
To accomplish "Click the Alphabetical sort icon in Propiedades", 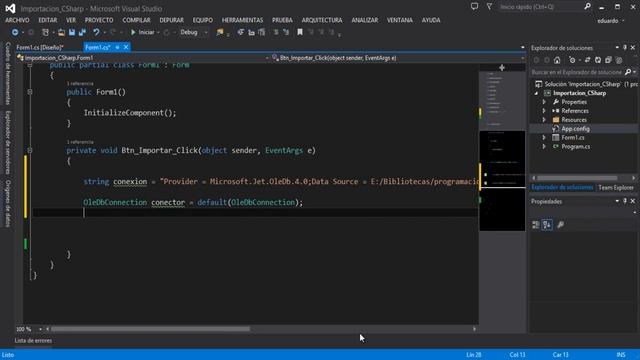I will pyautogui.click(x=547, y=225).
